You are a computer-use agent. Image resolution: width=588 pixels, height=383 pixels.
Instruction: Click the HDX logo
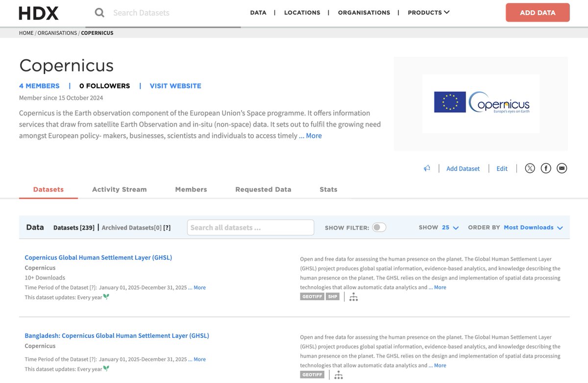click(38, 13)
